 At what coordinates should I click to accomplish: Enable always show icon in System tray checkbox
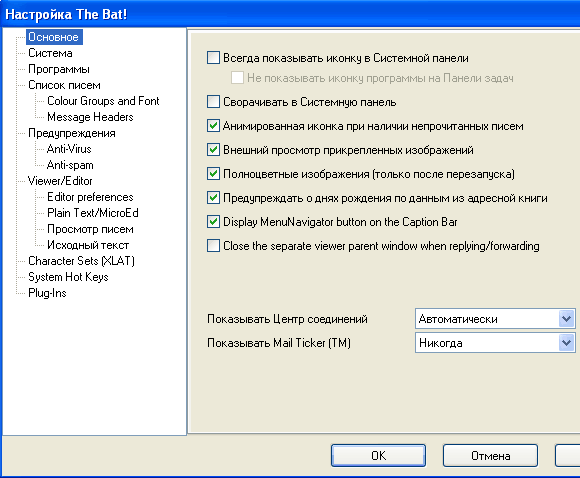[213, 58]
